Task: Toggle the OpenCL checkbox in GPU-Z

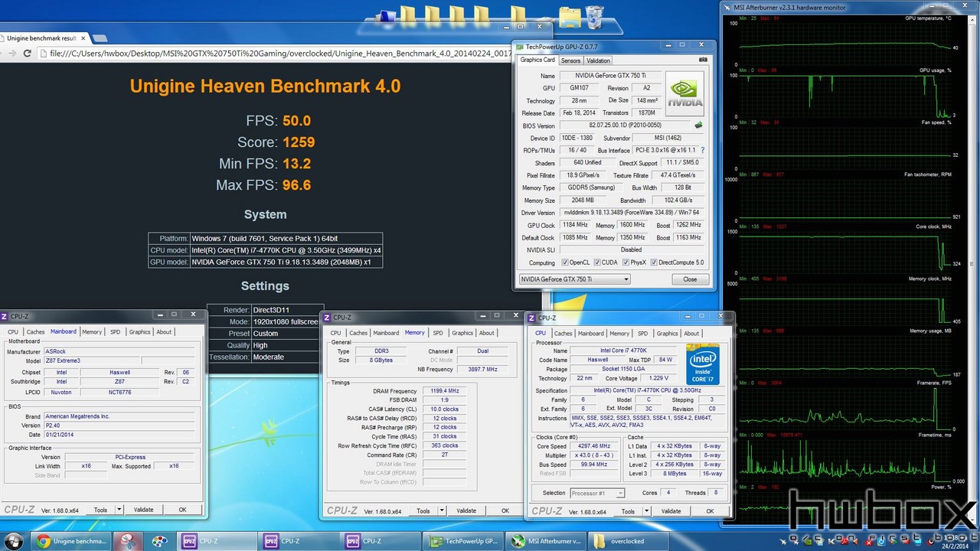Action: coord(565,262)
